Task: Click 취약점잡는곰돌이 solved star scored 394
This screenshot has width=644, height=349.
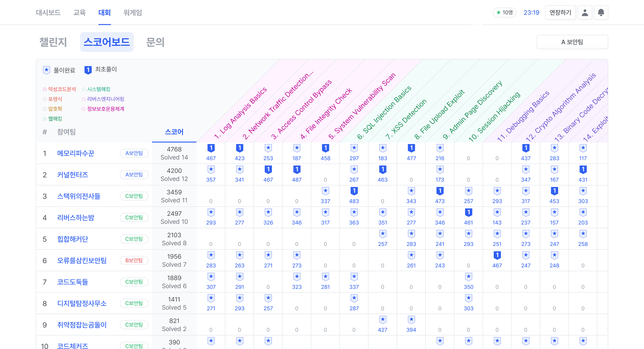Action: click(411, 320)
